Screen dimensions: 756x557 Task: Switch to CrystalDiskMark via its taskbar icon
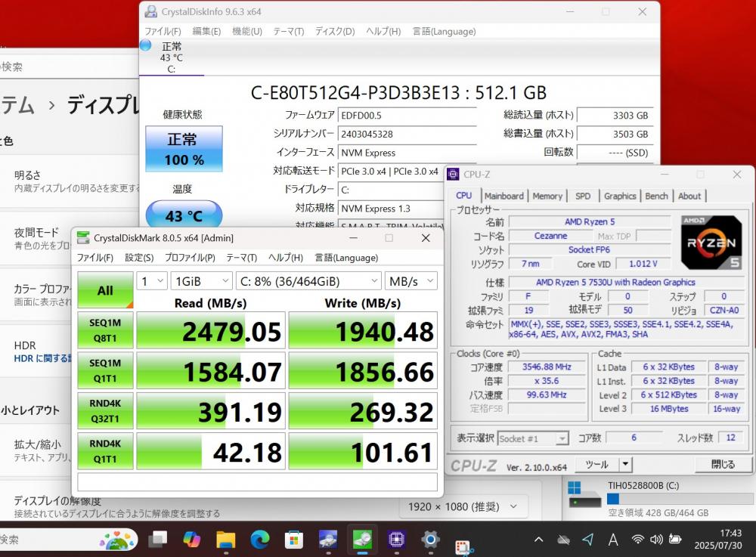pyautogui.click(x=362, y=539)
